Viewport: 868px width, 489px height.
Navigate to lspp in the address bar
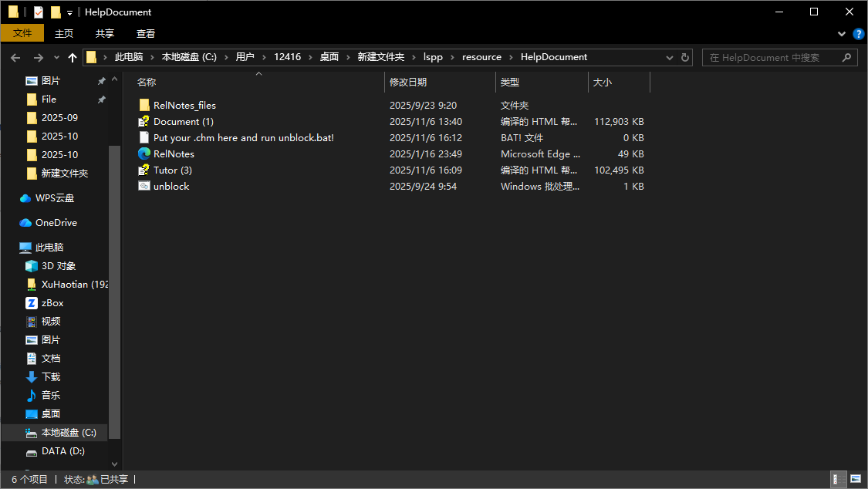[x=433, y=57]
